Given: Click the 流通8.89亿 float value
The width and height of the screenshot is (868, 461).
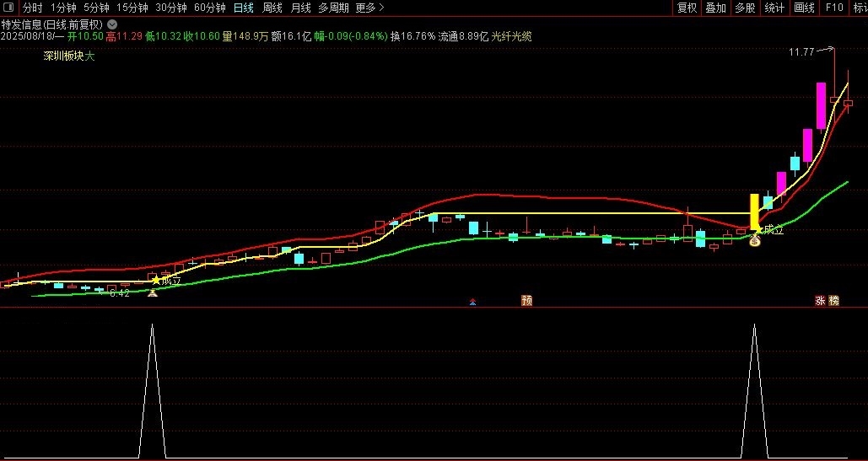Looking at the screenshot, I should click(x=463, y=36).
